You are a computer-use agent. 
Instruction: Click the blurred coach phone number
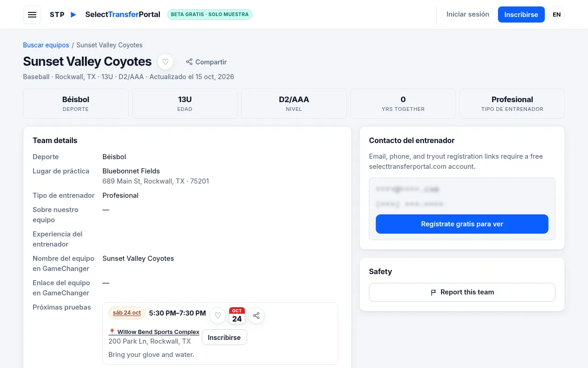(x=410, y=204)
